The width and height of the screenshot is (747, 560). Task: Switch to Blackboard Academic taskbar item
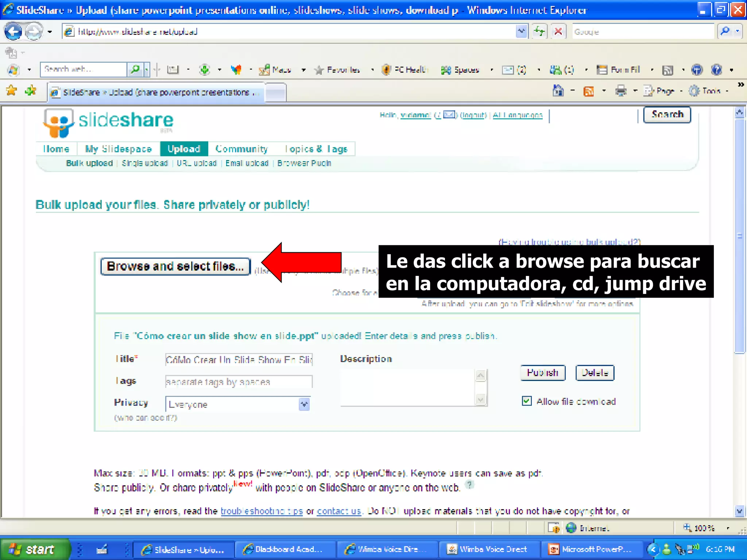click(285, 549)
